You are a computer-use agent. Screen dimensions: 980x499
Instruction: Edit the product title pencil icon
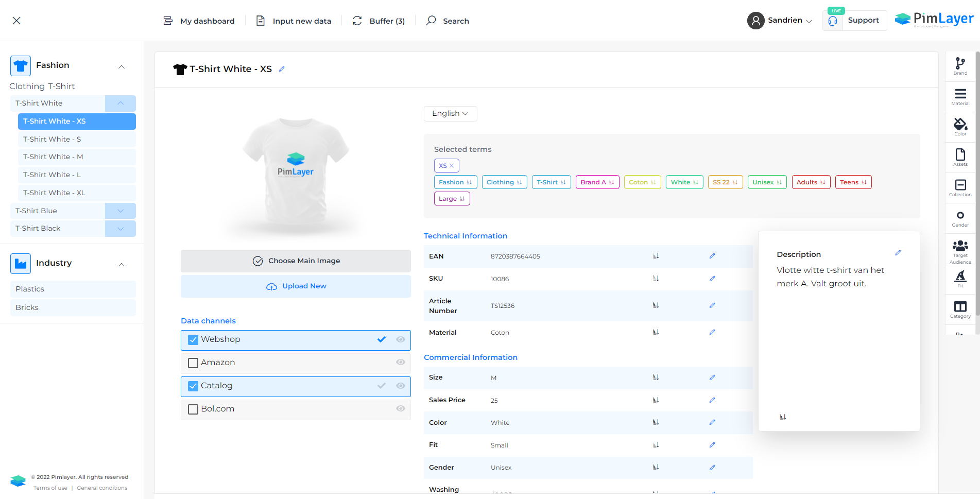pyautogui.click(x=282, y=69)
